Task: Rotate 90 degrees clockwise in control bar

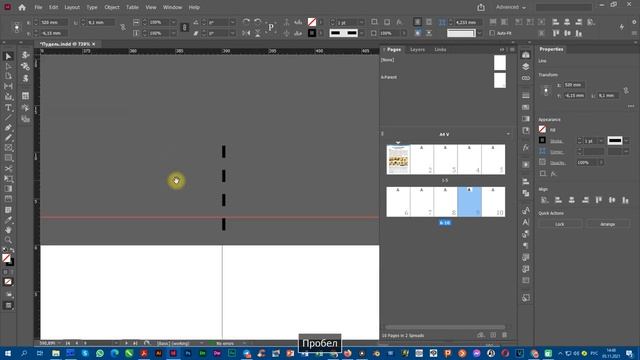Action: (x=246, y=22)
